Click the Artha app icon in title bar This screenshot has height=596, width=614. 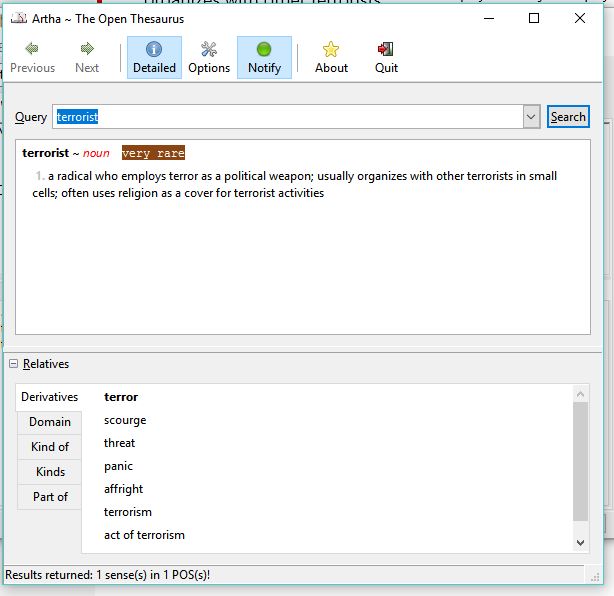point(18,18)
